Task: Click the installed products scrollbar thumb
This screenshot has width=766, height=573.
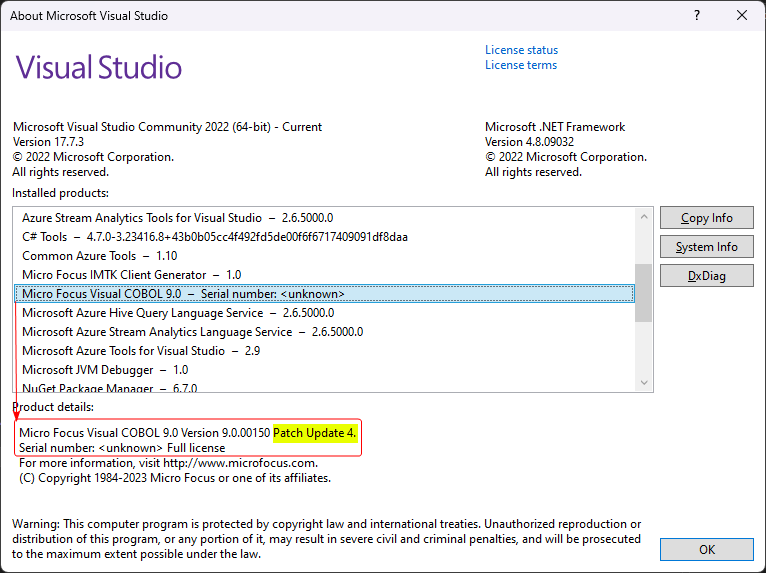Action: (643, 291)
